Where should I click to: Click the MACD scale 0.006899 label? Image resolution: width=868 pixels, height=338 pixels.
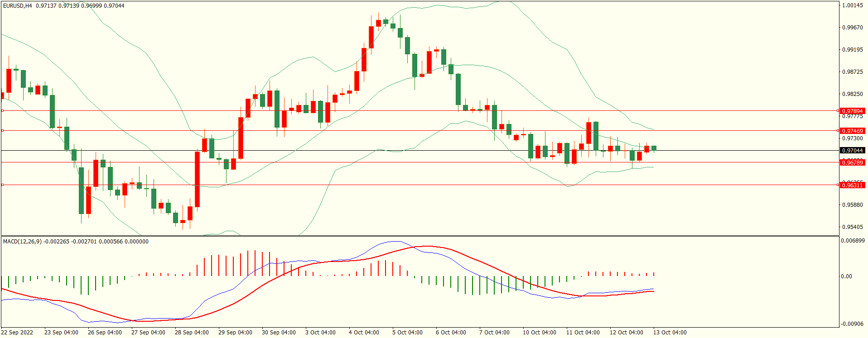[x=853, y=241]
